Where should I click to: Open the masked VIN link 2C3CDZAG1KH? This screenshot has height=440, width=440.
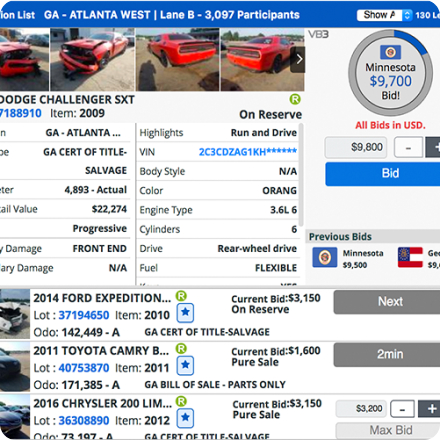(248, 152)
